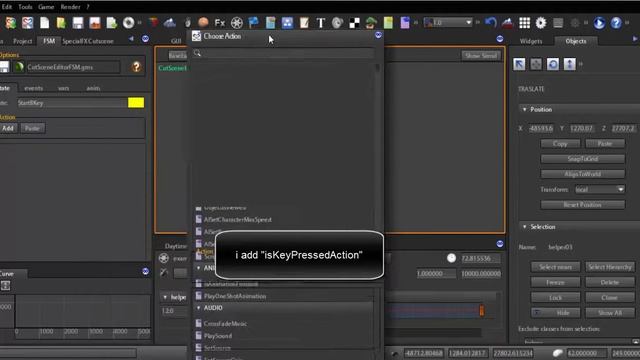Image resolution: width=640 pixels, height=360 pixels.
Task: Click the orange sphere toolbar icon
Action: [x=203, y=22]
